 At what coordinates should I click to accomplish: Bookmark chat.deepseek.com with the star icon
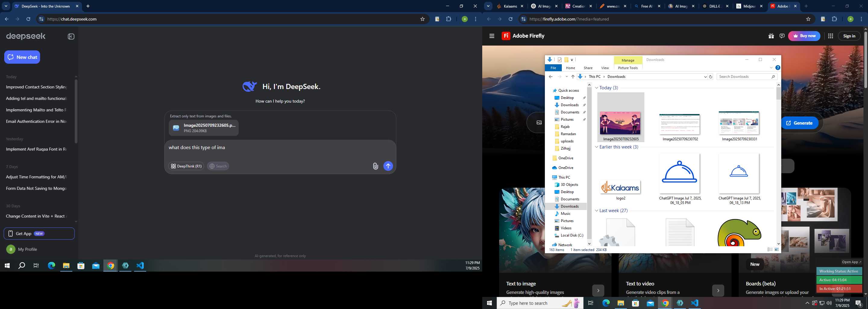click(x=423, y=19)
